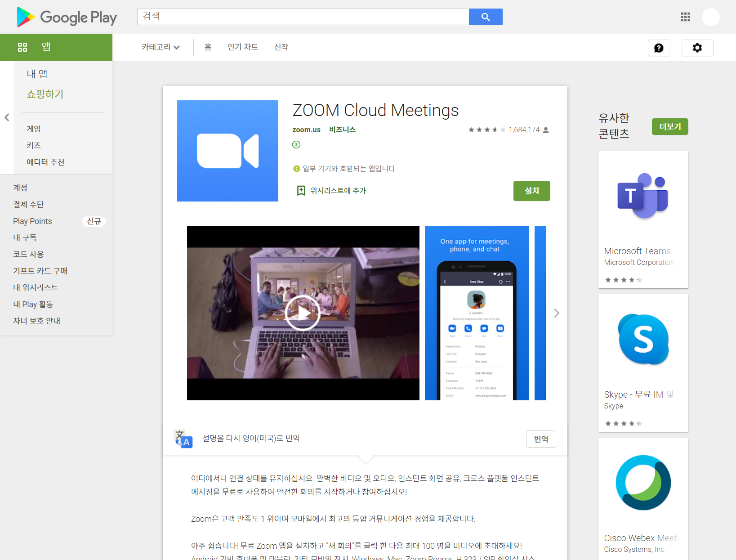Go to the 홈 tab
This screenshot has width=736, height=560.
(x=208, y=47)
